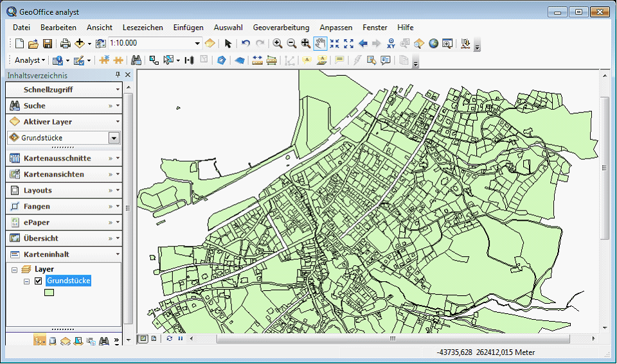Screen dimensions: 617x364
Task: Collapse the Layer tree node
Action: click(15, 270)
